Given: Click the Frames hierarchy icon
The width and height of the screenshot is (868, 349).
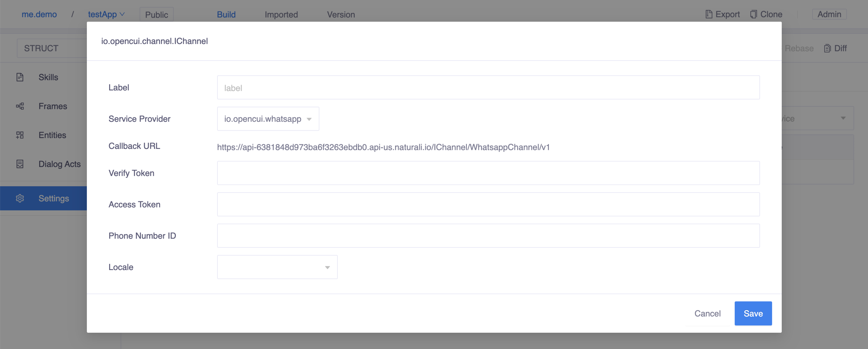Looking at the screenshot, I should point(20,106).
